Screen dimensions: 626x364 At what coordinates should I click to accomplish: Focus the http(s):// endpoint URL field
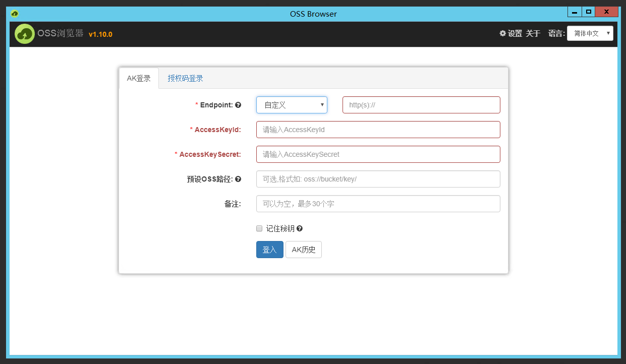(421, 105)
